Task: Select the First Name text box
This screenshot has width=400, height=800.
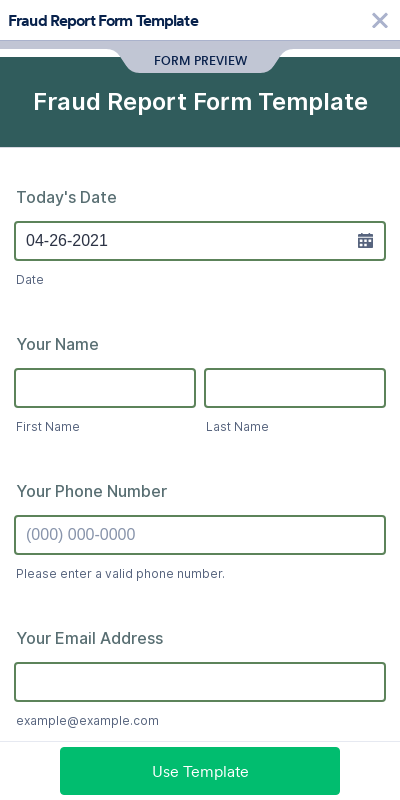Action: 105,388
